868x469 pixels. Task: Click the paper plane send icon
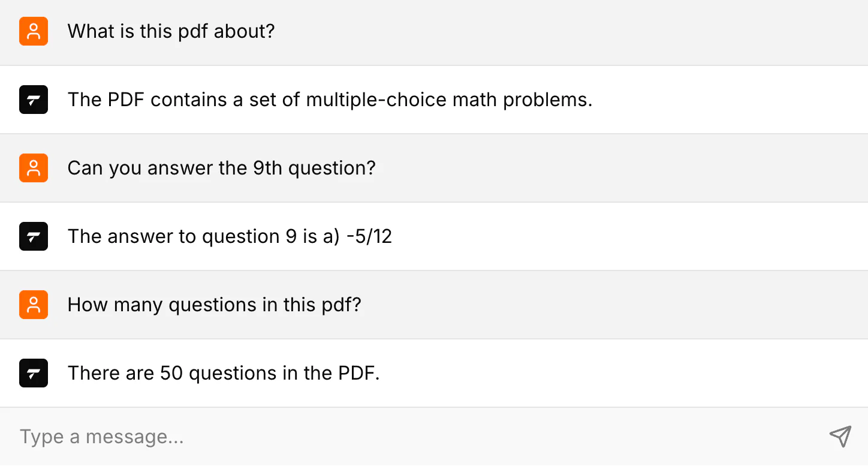point(840,437)
